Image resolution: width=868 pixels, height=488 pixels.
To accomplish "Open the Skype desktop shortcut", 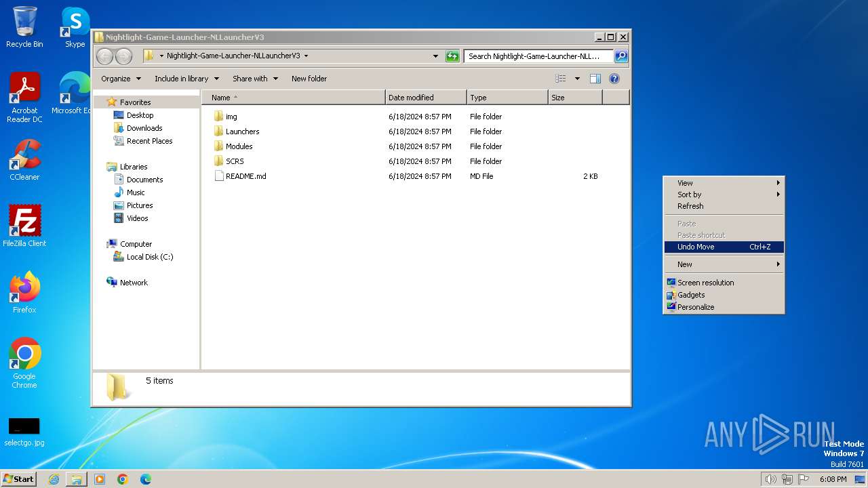I will click(75, 27).
